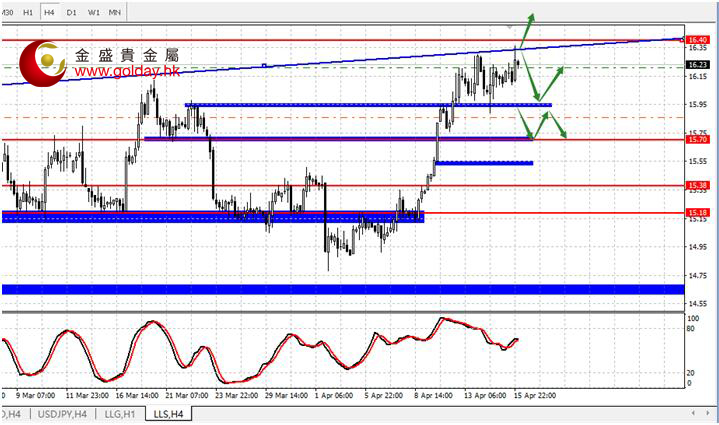Click the 16.40 red price label
Image resolution: width=719 pixels, height=425 pixels.
pos(698,40)
